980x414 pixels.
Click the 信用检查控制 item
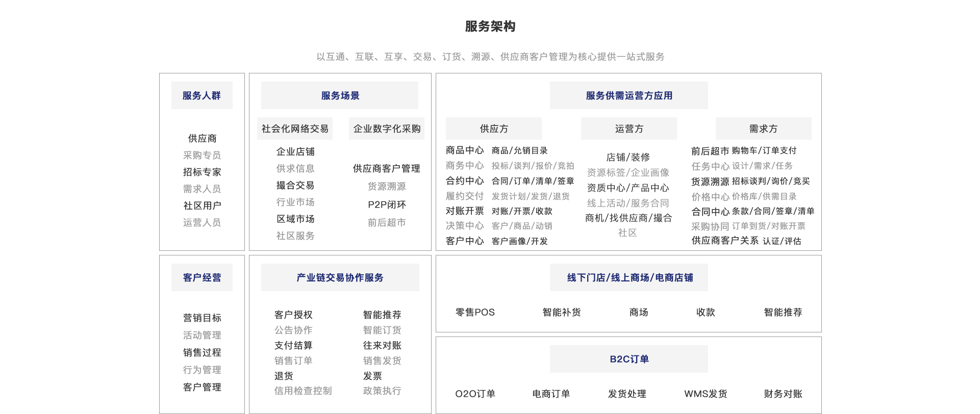[303, 391]
